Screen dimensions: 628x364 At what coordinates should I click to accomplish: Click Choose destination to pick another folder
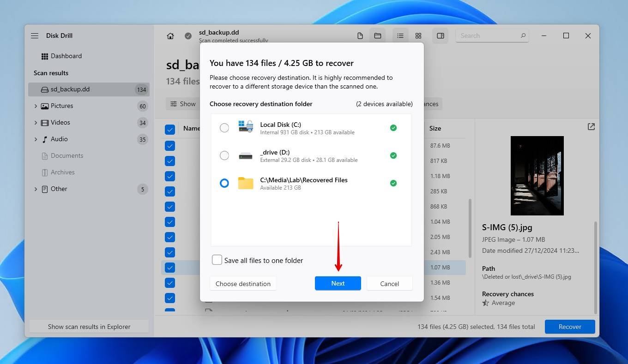coord(243,283)
